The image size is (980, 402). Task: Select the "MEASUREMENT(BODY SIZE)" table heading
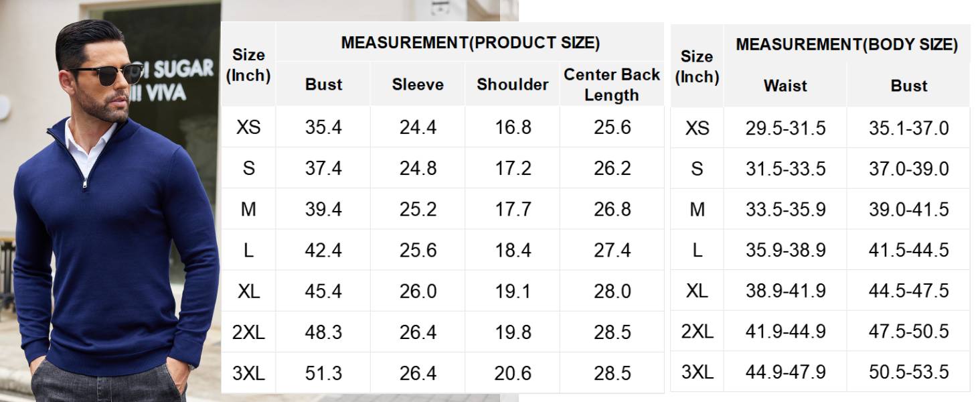(x=846, y=44)
